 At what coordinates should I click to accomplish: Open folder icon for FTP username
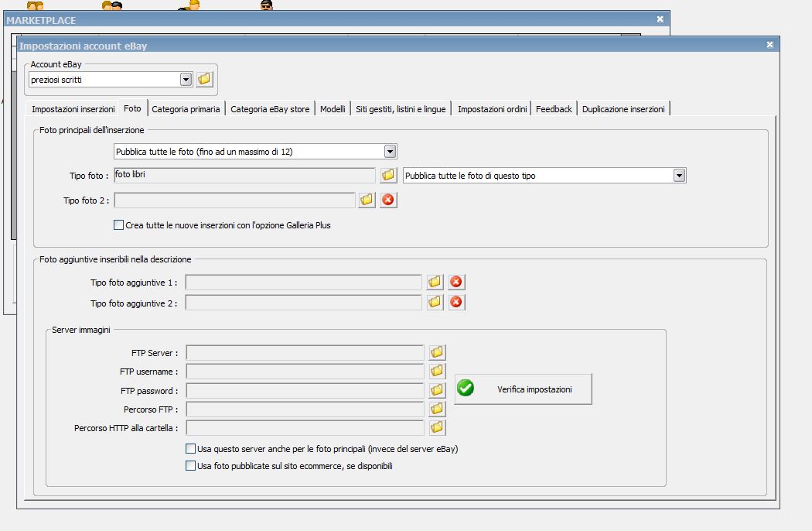437,371
